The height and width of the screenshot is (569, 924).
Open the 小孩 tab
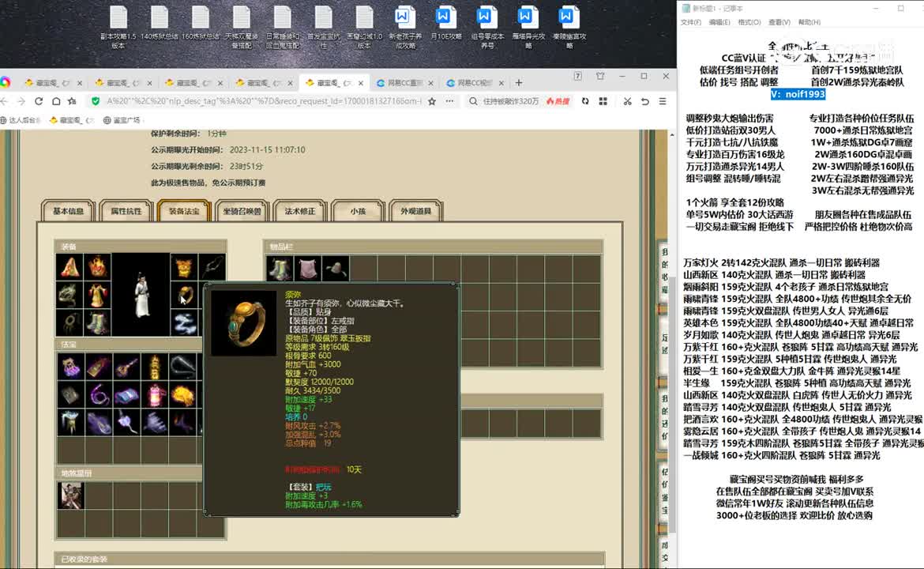pos(358,211)
